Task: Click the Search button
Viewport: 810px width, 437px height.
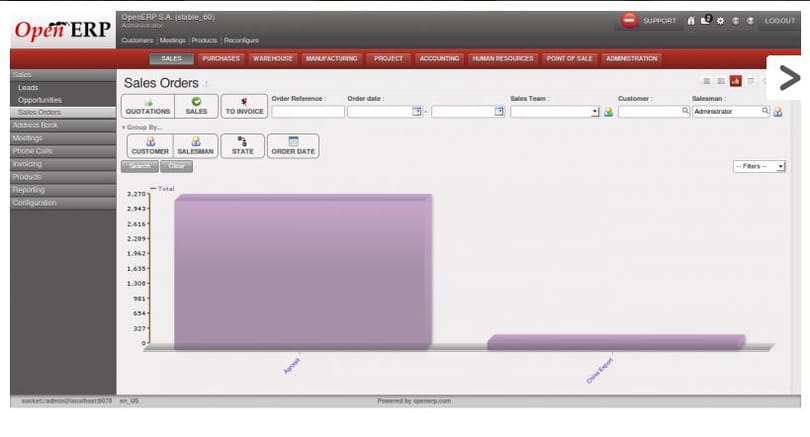Action: [x=139, y=166]
